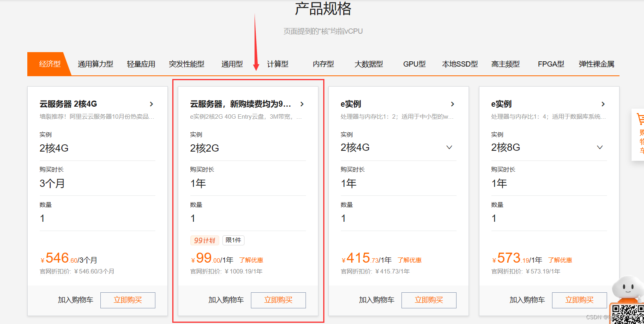644x324 pixels.
Task: Click the robot assistant mascot
Action: pos(627,290)
